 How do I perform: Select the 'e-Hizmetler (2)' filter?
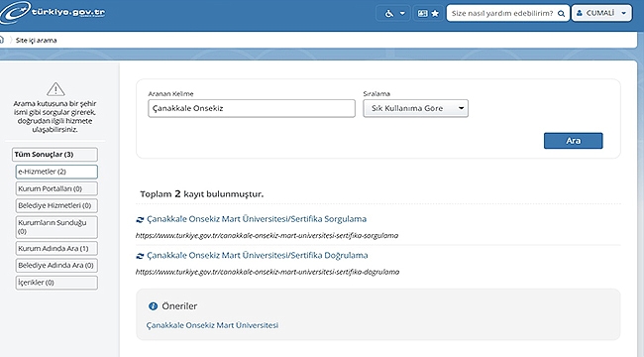56,172
